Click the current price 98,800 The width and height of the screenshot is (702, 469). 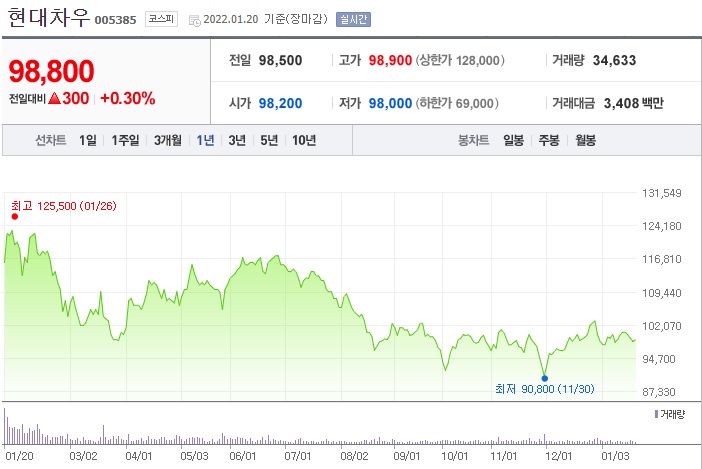(51, 71)
